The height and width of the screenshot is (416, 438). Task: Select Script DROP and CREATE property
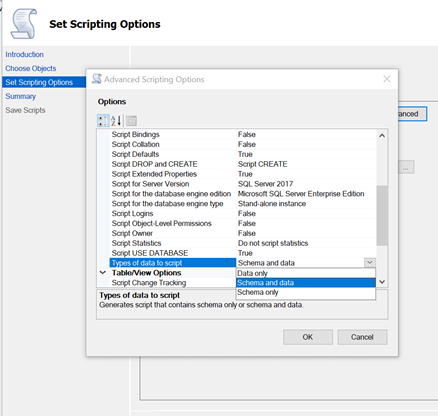[243, 164]
